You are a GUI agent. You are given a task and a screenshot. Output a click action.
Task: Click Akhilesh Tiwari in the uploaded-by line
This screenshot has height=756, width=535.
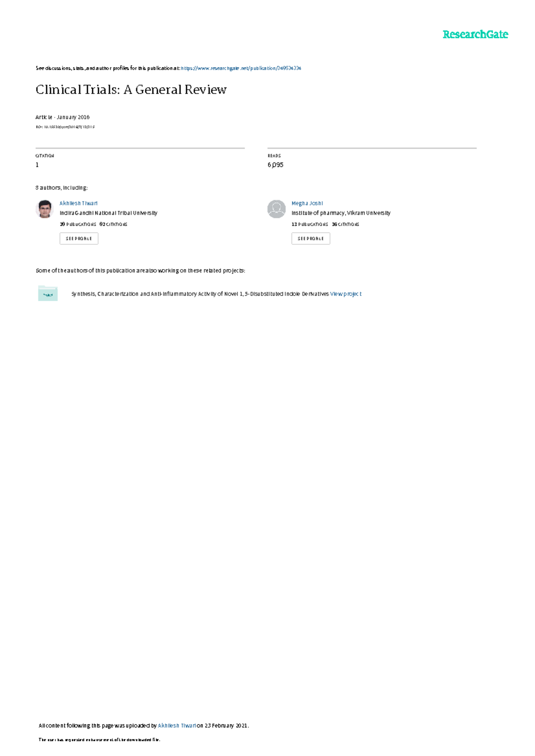(x=177, y=726)
